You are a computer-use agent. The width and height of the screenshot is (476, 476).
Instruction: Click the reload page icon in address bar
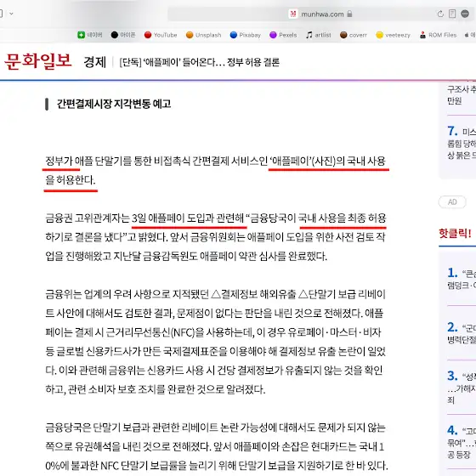point(440,14)
